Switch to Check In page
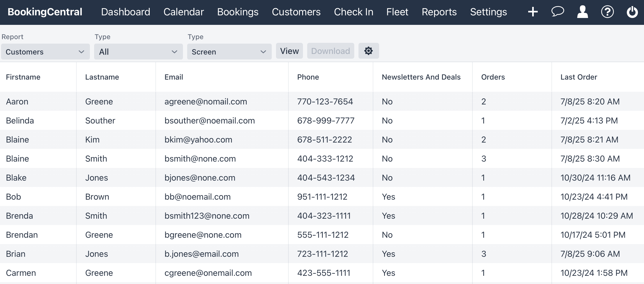This screenshot has width=644, height=284. tap(353, 12)
